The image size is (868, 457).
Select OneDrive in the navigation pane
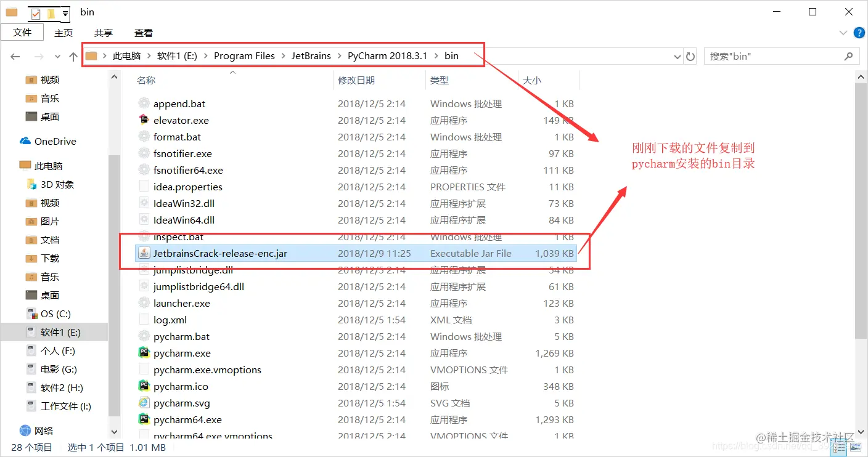[55, 141]
